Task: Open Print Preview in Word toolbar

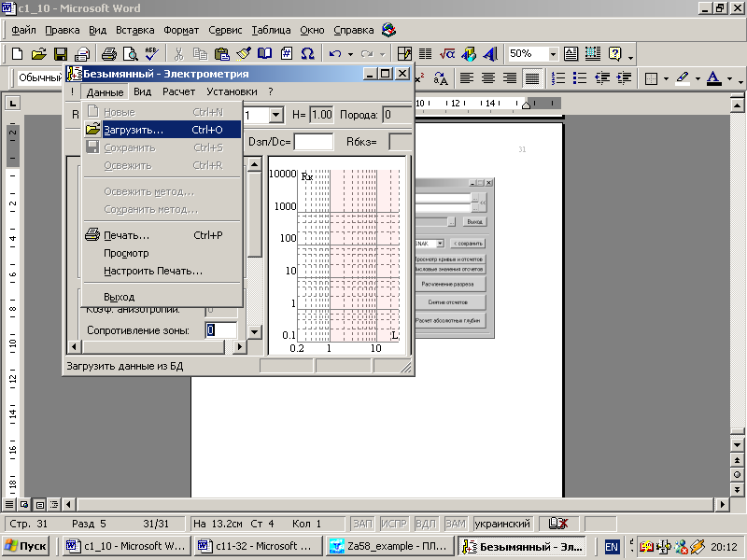Action: 130,54
